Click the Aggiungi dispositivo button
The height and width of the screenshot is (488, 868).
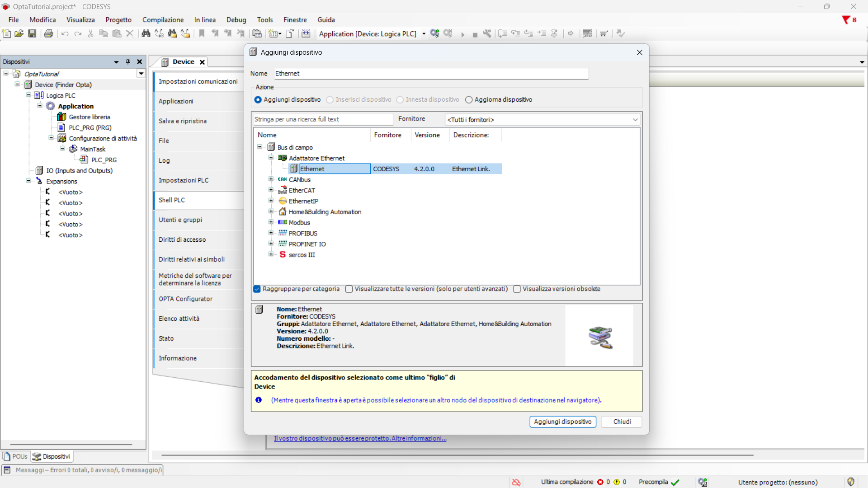point(562,422)
